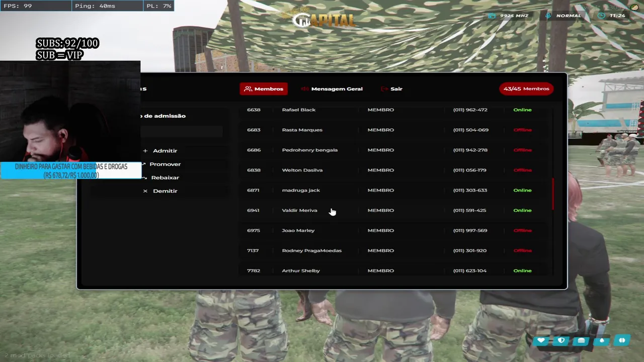Image resolution: width=644 pixels, height=362 pixels.
Task: Click Online status of Rafael Black
Action: tap(522, 110)
